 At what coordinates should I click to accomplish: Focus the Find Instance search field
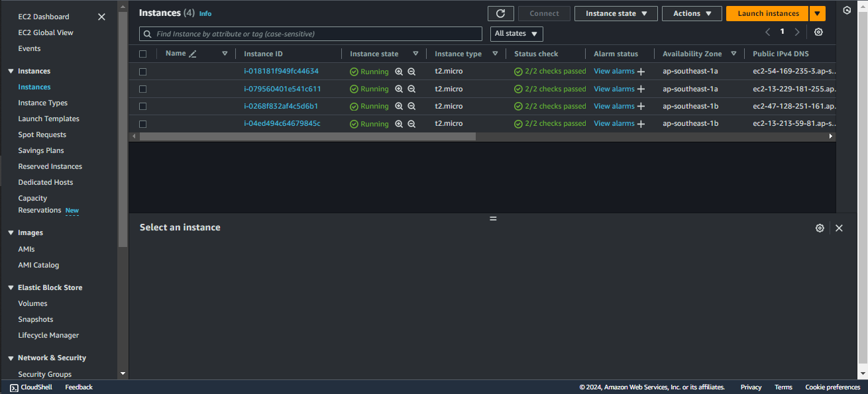tap(311, 34)
